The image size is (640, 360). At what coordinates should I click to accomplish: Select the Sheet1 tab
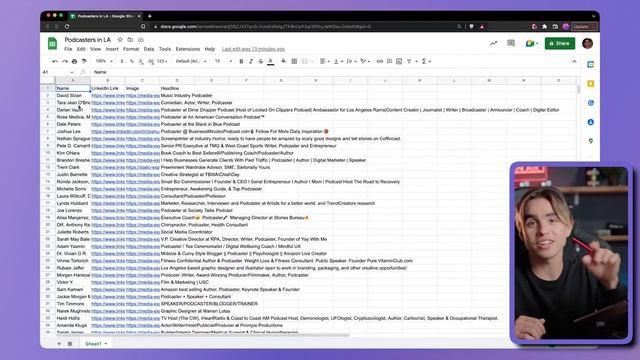pos(96,344)
